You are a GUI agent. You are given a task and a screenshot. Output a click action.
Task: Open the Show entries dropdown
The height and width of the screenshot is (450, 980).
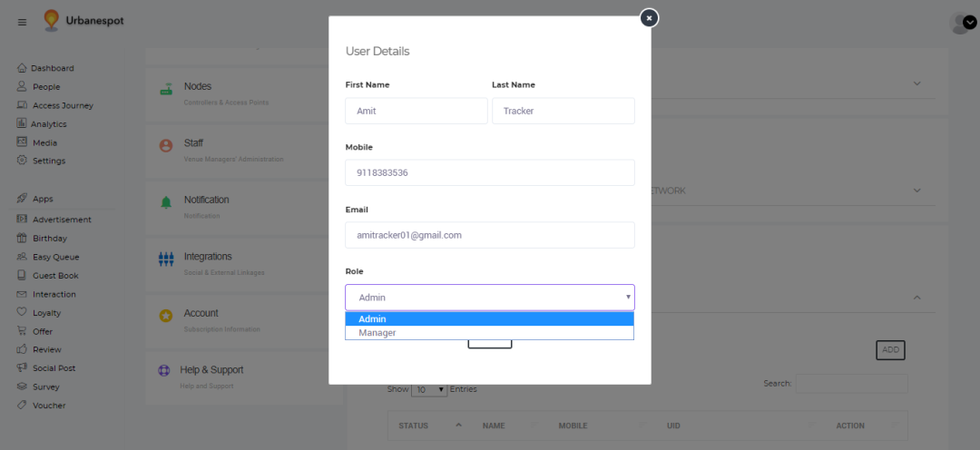[429, 389]
